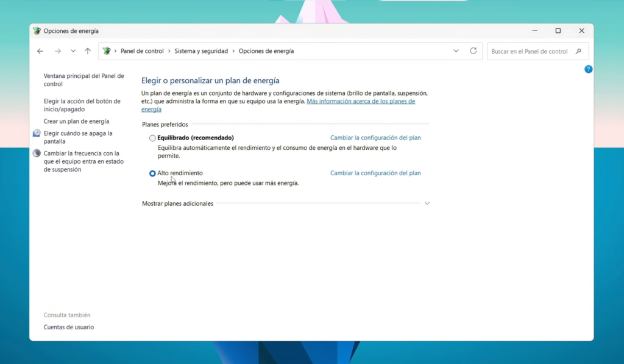The width and height of the screenshot is (624, 364).
Task: Go up one level with up arrow
Action: (x=88, y=51)
